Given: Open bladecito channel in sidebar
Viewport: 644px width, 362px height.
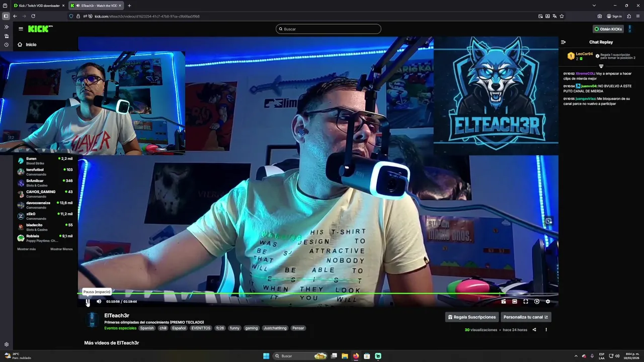Looking at the screenshot, I should click(x=45, y=227).
